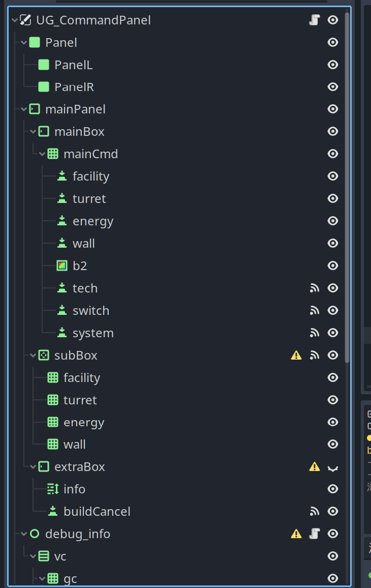Click the GridContainer icon beside mainCmd
The image size is (371, 588).
[x=52, y=154]
